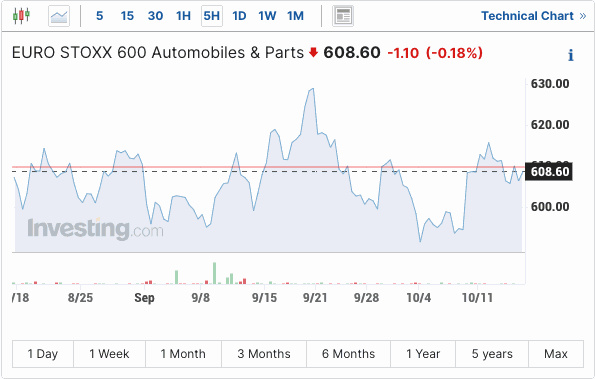Show the 5 years range
The width and height of the screenshot is (595, 379).
[x=492, y=354]
